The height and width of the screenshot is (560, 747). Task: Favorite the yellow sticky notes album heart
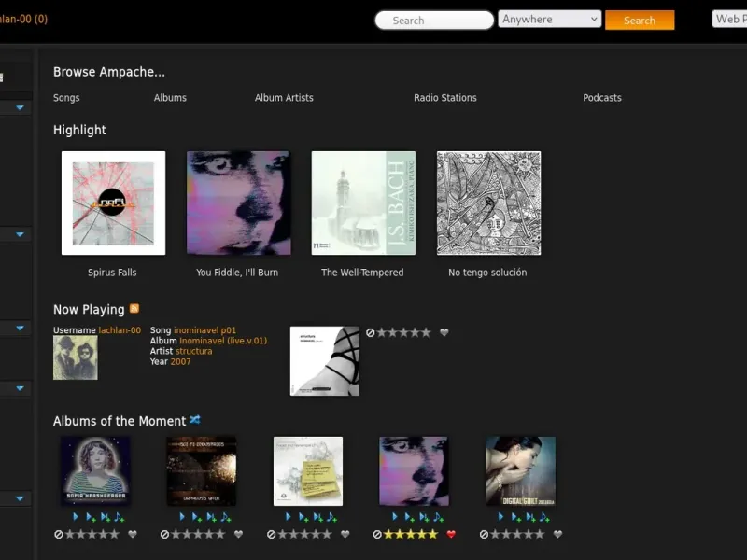click(x=345, y=534)
